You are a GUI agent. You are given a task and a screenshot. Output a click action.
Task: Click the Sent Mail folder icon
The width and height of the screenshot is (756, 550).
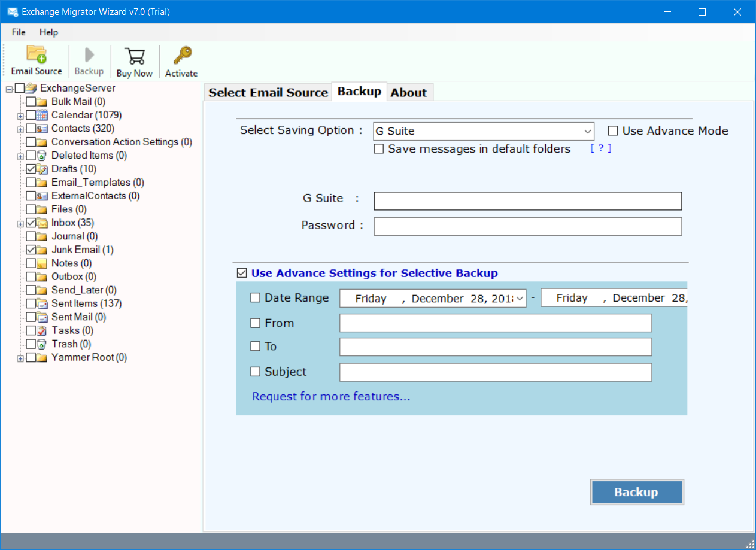[42, 317]
